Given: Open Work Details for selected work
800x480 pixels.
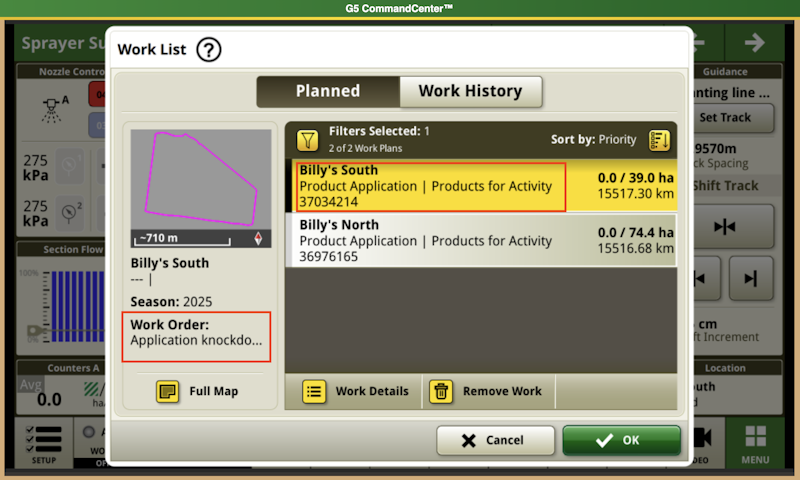Looking at the screenshot, I should (355, 391).
